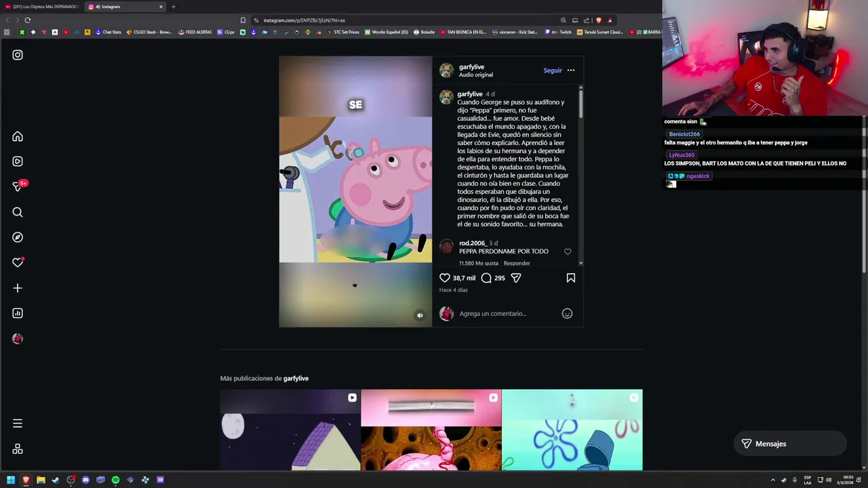Create a new post with plus icon

18,288
